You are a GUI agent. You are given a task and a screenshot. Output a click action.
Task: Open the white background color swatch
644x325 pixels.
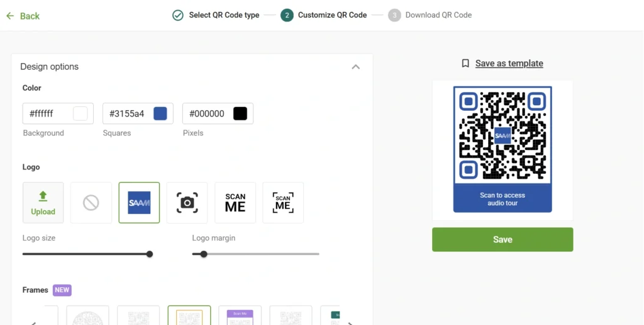click(x=80, y=114)
